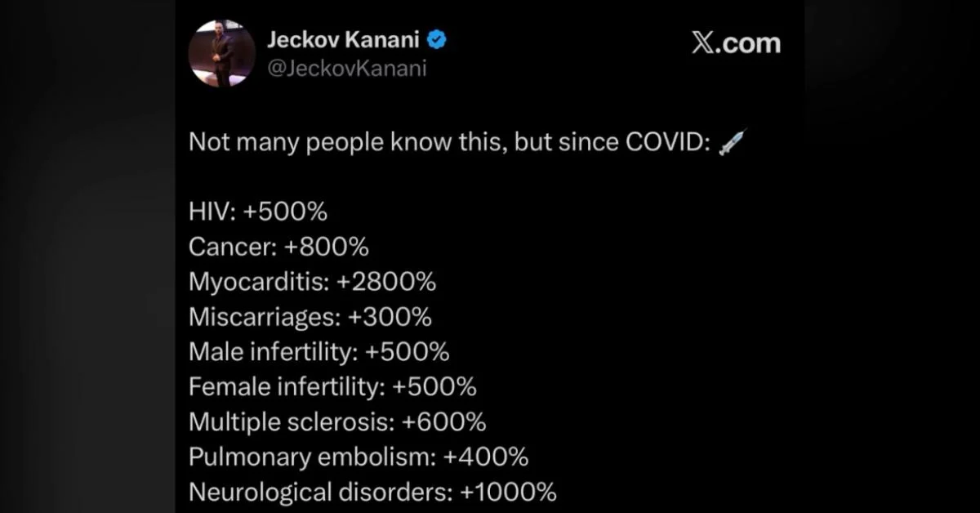980x513 pixels.
Task: Click the Multiple sclerosis label
Action: (289, 422)
